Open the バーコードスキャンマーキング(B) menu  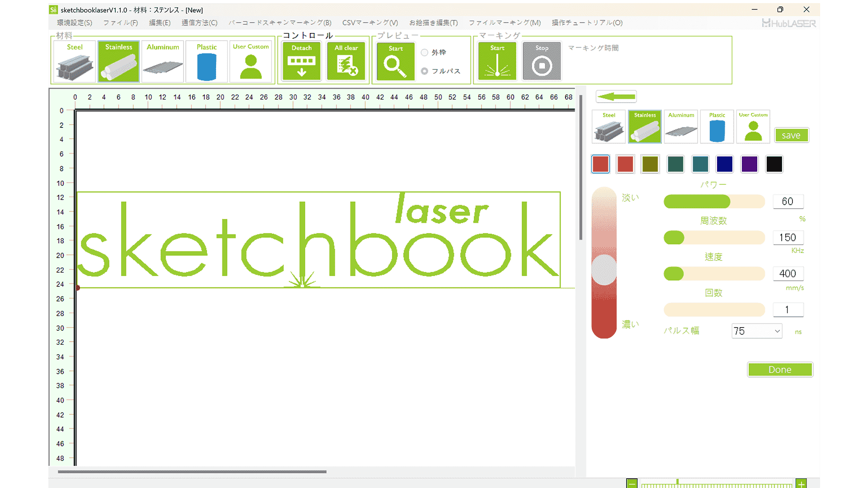point(280,23)
